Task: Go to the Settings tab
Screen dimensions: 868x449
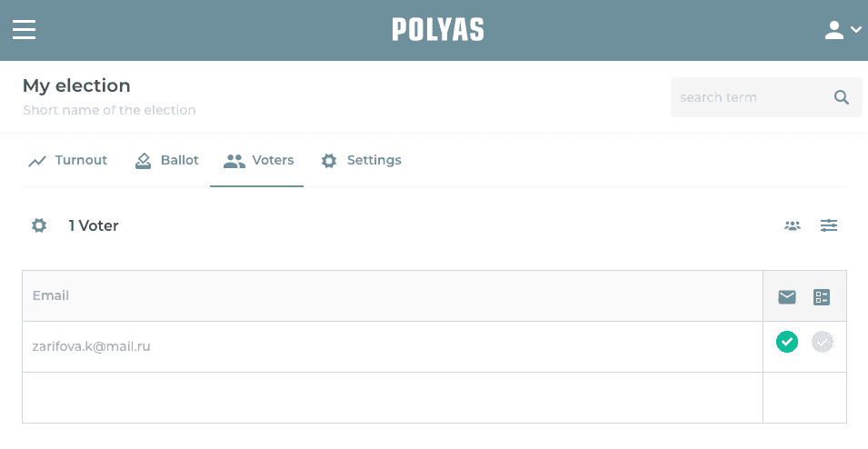Action: click(x=361, y=161)
